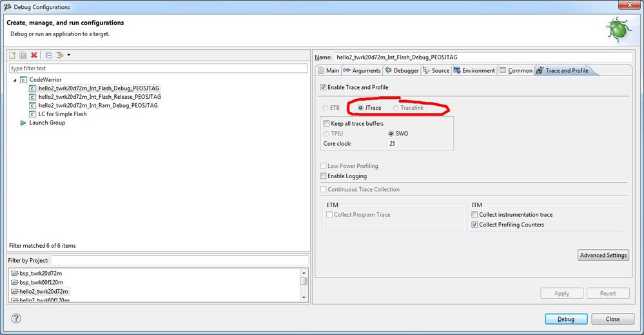
Task: Select hello2_twrk20d72m project in filter list
Action: click(x=44, y=291)
